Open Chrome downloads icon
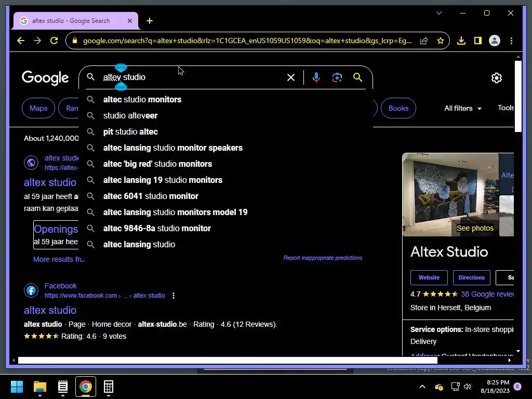 tap(461, 41)
